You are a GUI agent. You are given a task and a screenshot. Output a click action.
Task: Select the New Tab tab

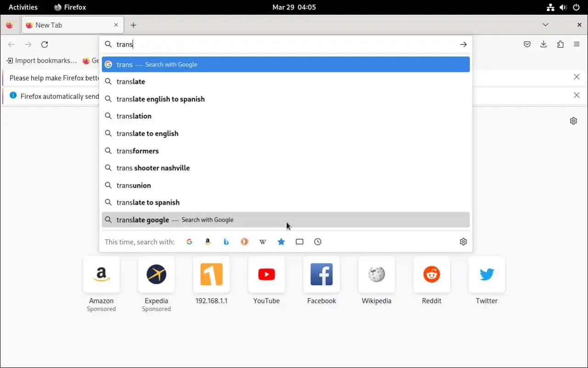point(73,25)
